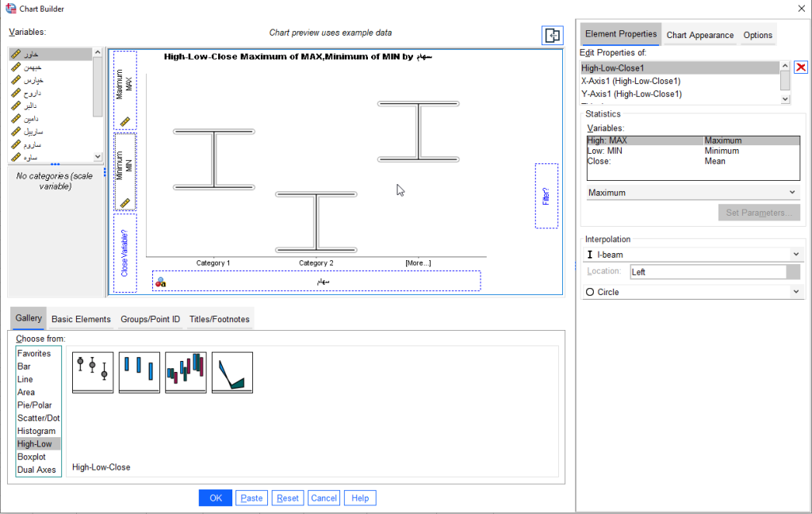Open the Titles/Footnotes tab
The height and width of the screenshot is (514, 812).
221,318
